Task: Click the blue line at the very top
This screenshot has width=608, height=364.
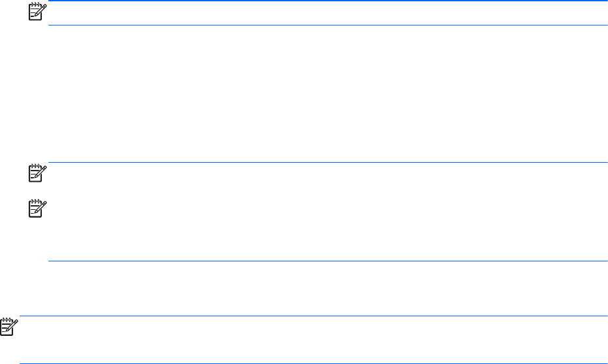Action: point(327,1)
